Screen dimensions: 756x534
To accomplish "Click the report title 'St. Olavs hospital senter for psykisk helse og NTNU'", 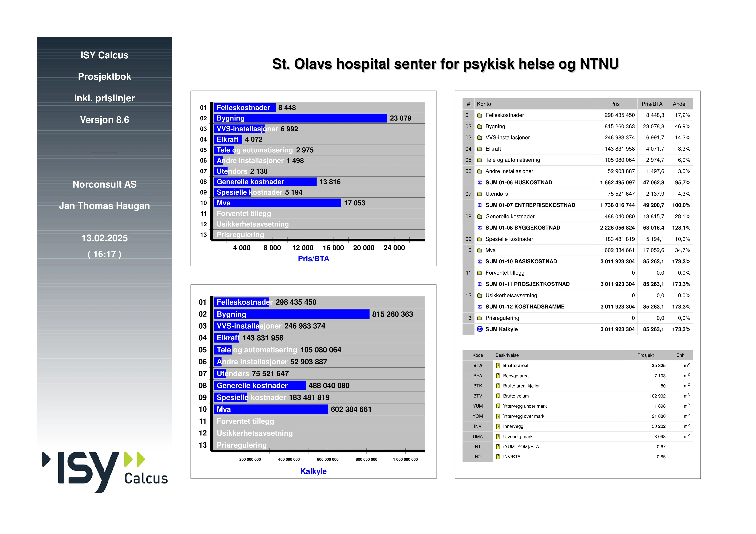I will click(445, 64).
